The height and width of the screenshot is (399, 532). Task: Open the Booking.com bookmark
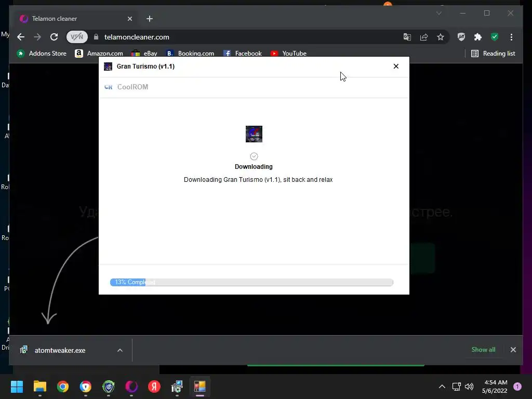[190, 54]
